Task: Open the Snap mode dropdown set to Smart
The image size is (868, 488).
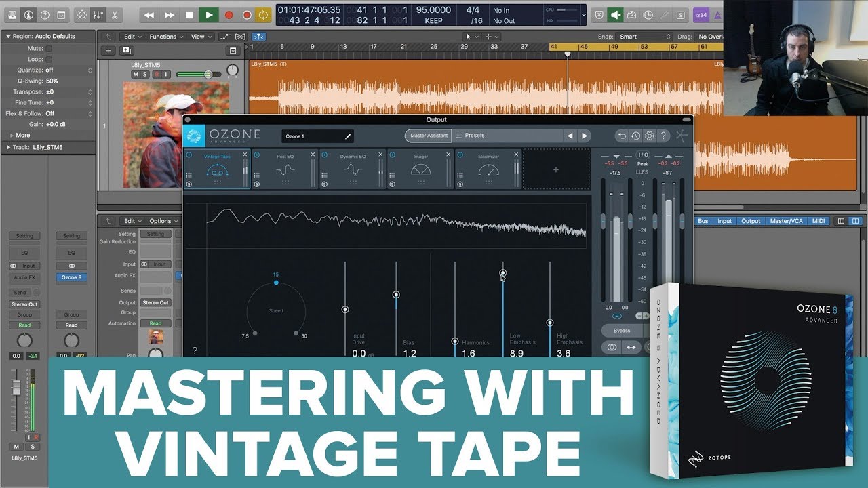Action: [x=644, y=37]
